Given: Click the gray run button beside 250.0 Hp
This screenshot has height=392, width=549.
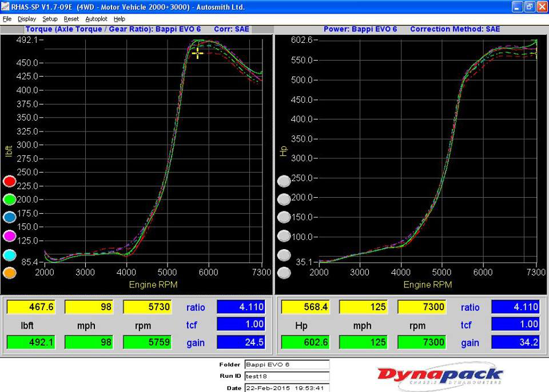Looking at the screenshot, I should tap(284, 181).
